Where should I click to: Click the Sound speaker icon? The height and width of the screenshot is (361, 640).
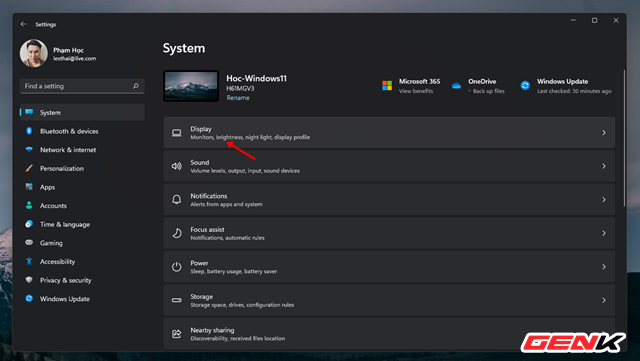click(176, 166)
